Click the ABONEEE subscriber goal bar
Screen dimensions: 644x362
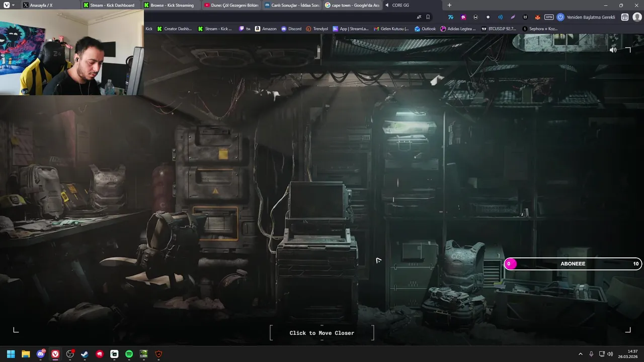(573, 263)
